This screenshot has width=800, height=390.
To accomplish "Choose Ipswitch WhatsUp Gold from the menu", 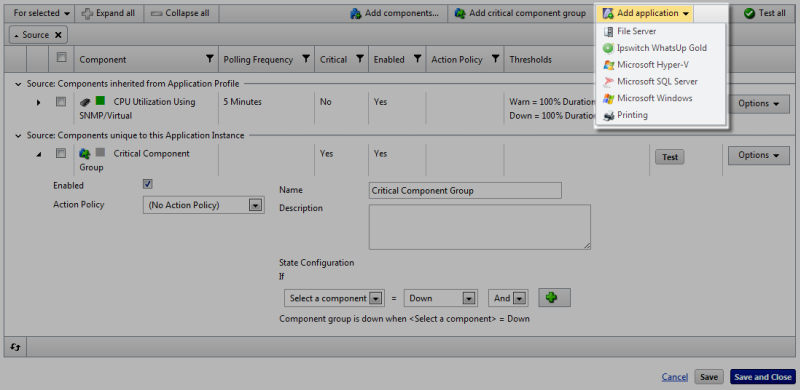I will [661, 48].
